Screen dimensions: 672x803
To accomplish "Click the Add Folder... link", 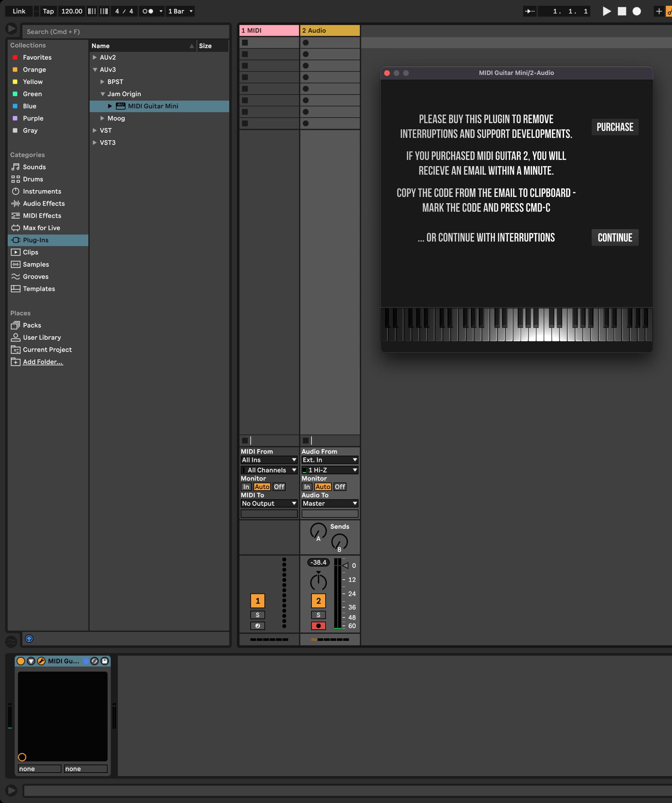I will point(43,362).
